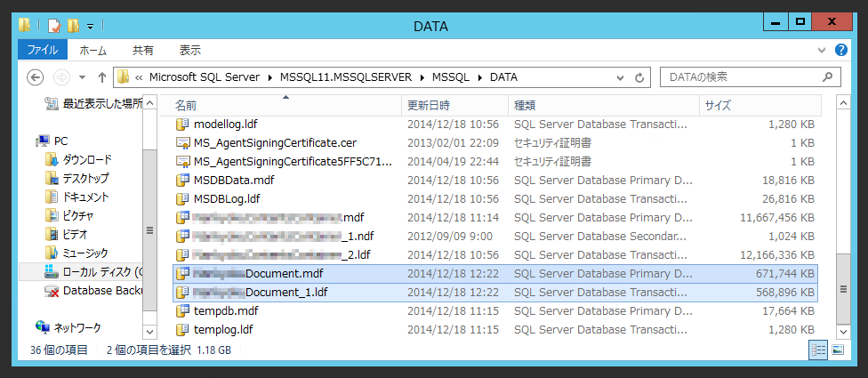Switch to the ホーム ribbon tab
The image size is (868, 378).
(93, 51)
